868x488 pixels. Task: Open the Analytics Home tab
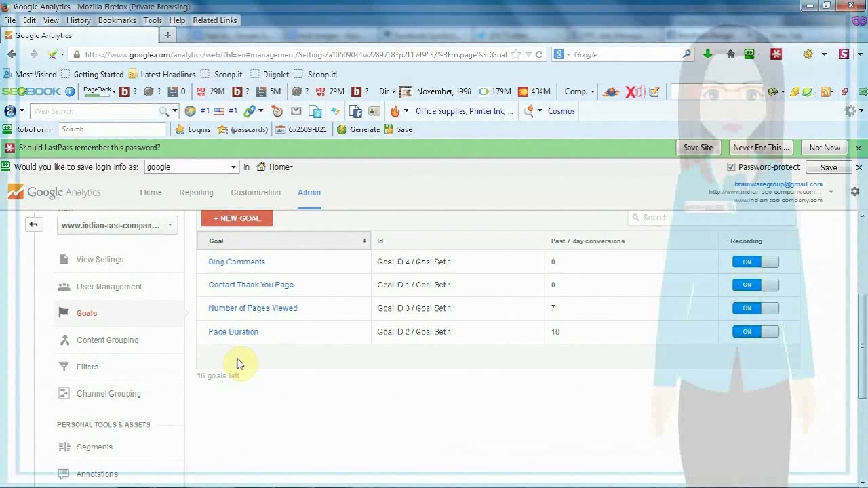tap(151, 192)
